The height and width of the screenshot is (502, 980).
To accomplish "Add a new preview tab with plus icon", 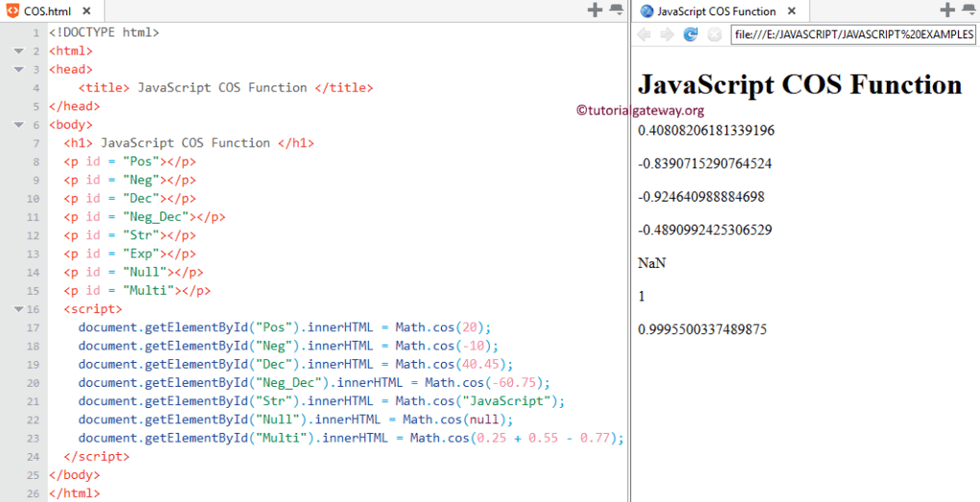I will pyautogui.click(x=947, y=10).
